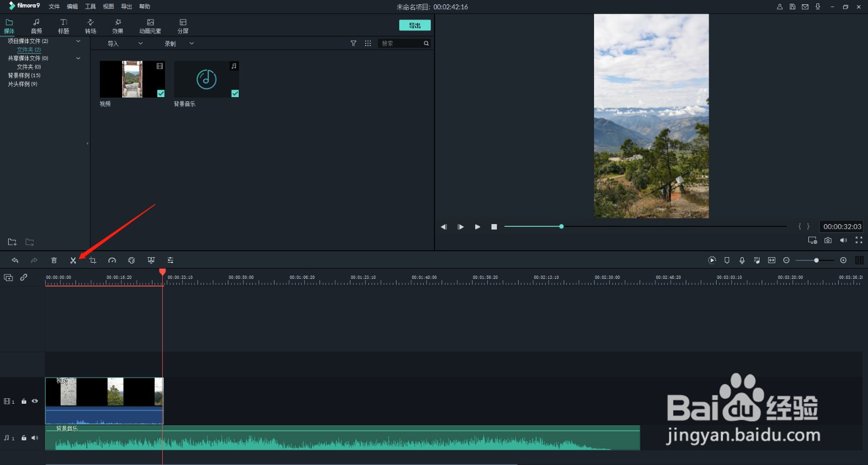
Task: Open the 动画元素 elements tab
Action: pyautogui.click(x=150, y=26)
